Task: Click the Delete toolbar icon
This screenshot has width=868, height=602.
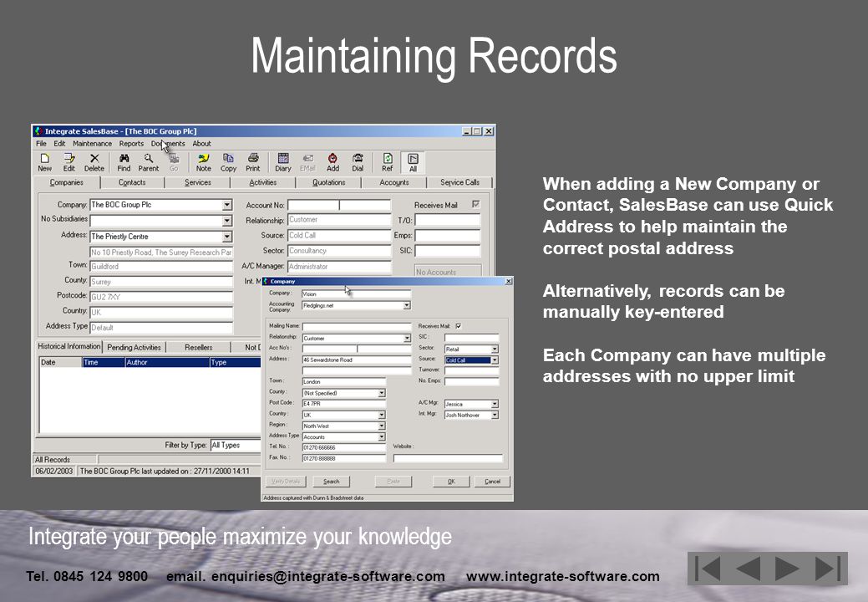Action: [94, 162]
